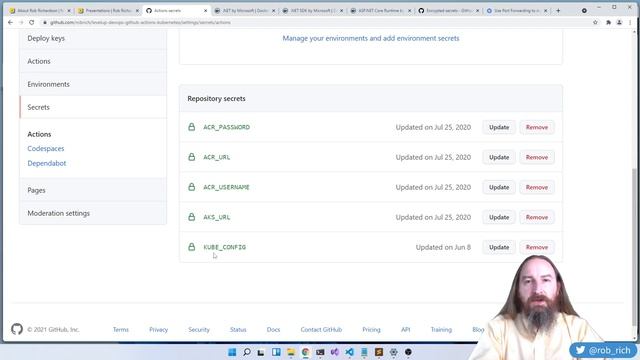Open the footer Pricing link
This screenshot has height=360, width=640.
click(x=371, y=329)
